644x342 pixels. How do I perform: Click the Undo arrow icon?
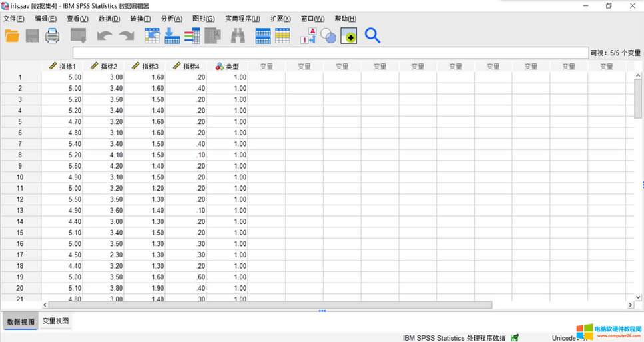[x=104, y=36]
